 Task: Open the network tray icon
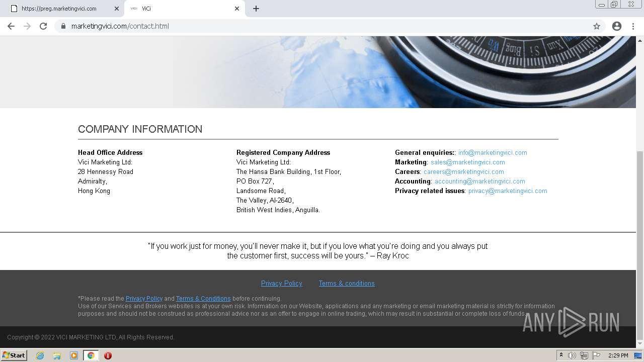pos(584,355)
